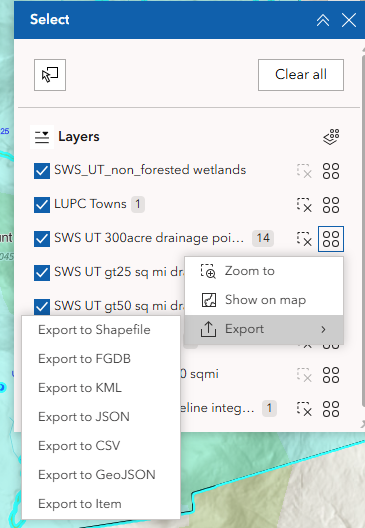The width and height of the screenshot is (365, 528).
Task: Click the count badge 14 on drainage layer
Action: (x=263, y=238)
